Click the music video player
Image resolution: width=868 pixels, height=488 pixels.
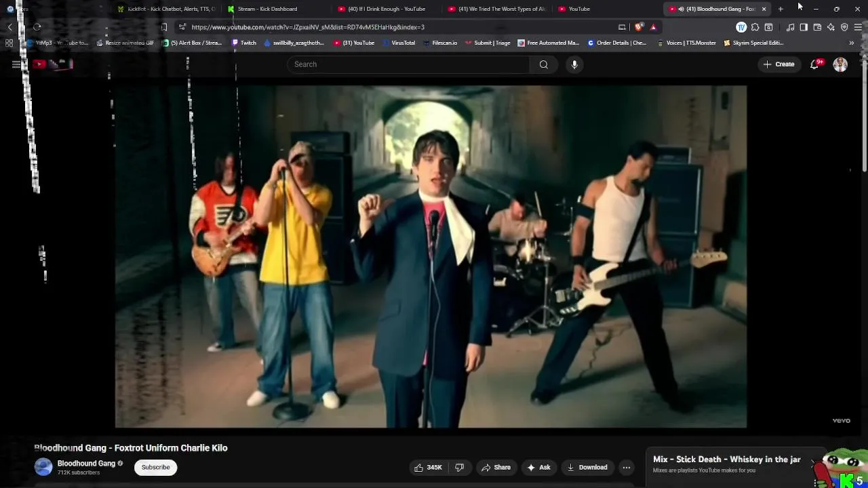[x=431, y=256]
